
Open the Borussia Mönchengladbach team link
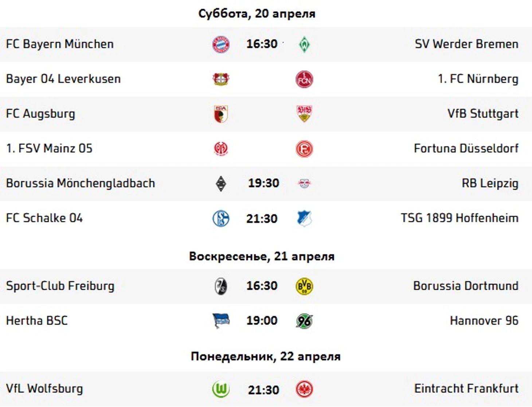coord(81,183)
